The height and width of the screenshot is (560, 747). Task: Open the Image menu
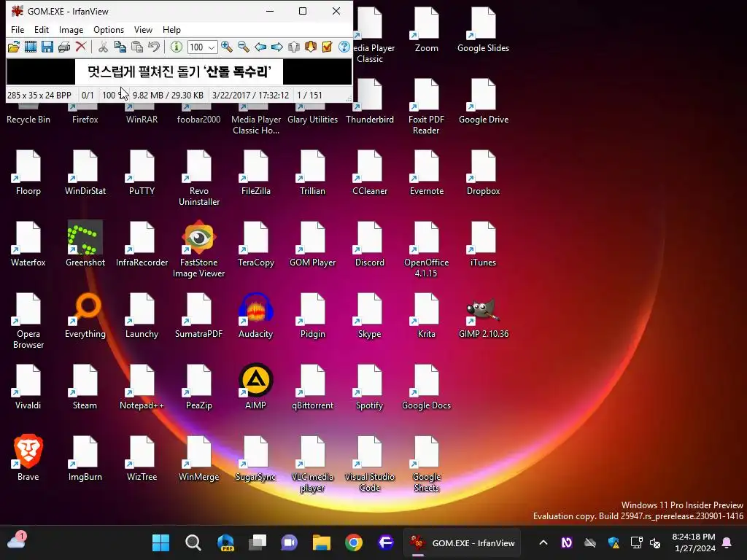point(71,29)
